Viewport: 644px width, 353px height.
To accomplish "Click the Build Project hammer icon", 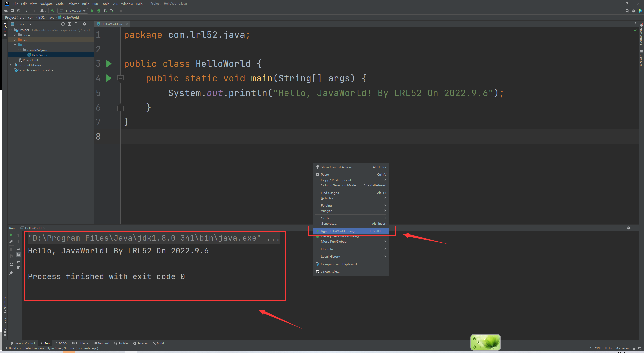I will point(52,11).
